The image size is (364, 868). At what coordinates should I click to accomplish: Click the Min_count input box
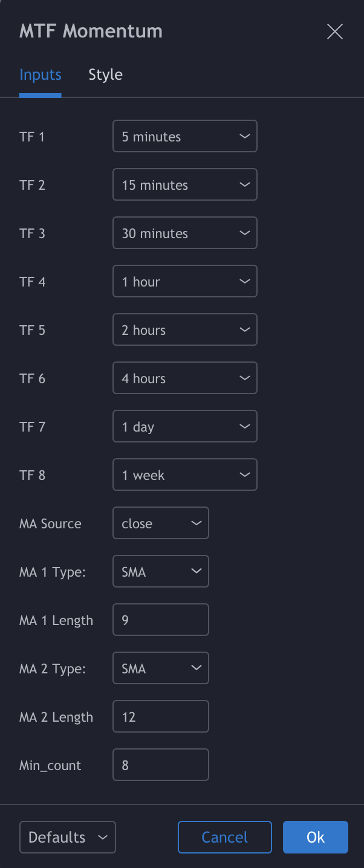[x=160, y=765]
